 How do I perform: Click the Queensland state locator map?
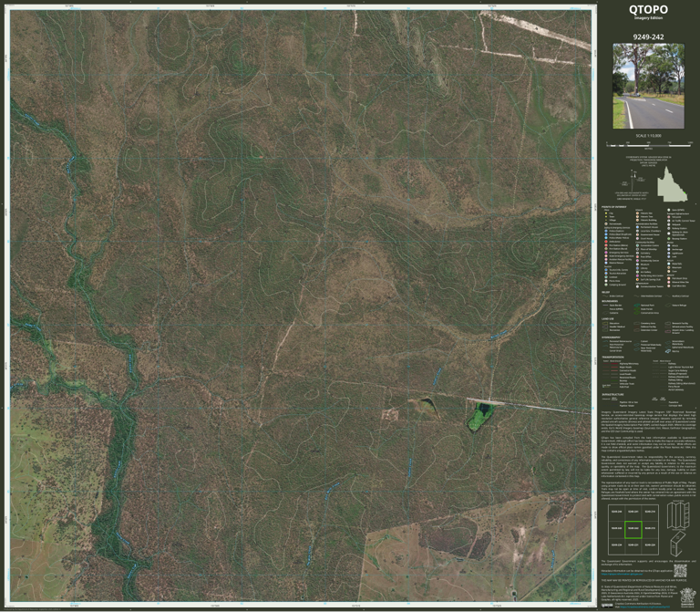click(x=671, y=184)
